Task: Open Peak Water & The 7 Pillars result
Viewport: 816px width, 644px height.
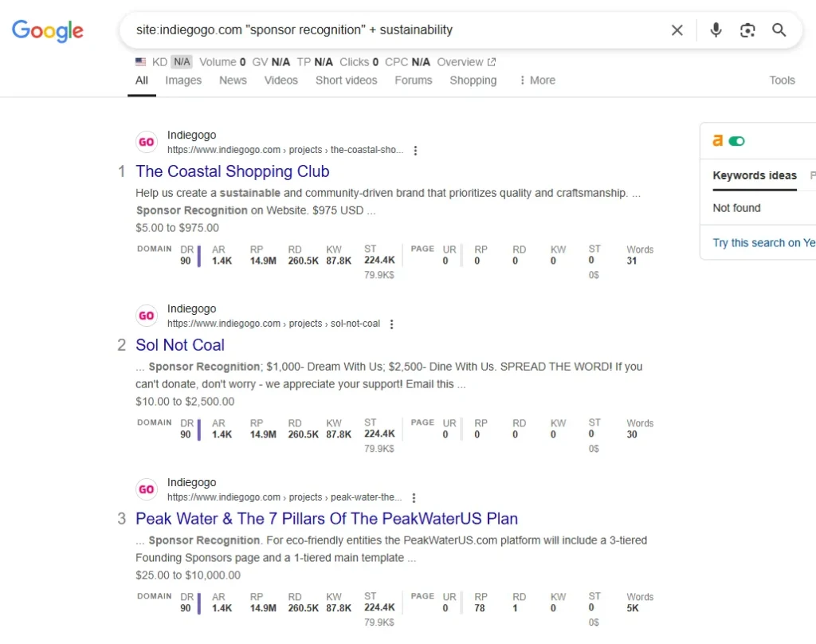Action: coord(326,519)
